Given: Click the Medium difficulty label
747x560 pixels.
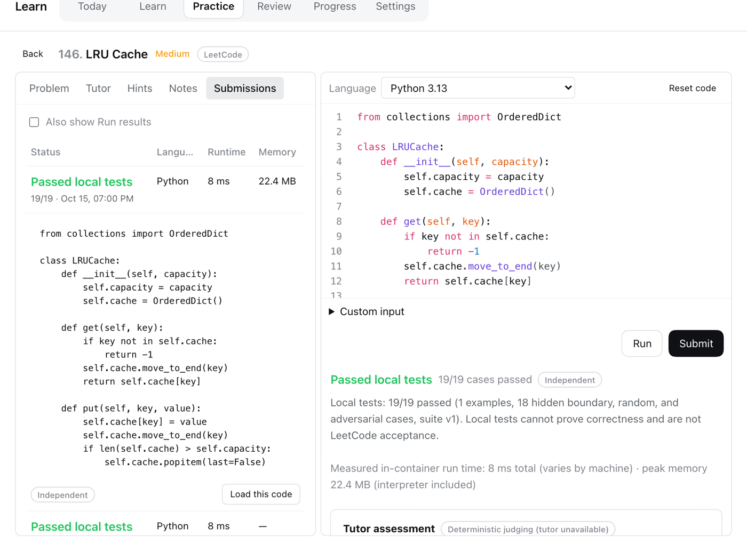Looking at the screenshot, I should [x=172, y=54].
